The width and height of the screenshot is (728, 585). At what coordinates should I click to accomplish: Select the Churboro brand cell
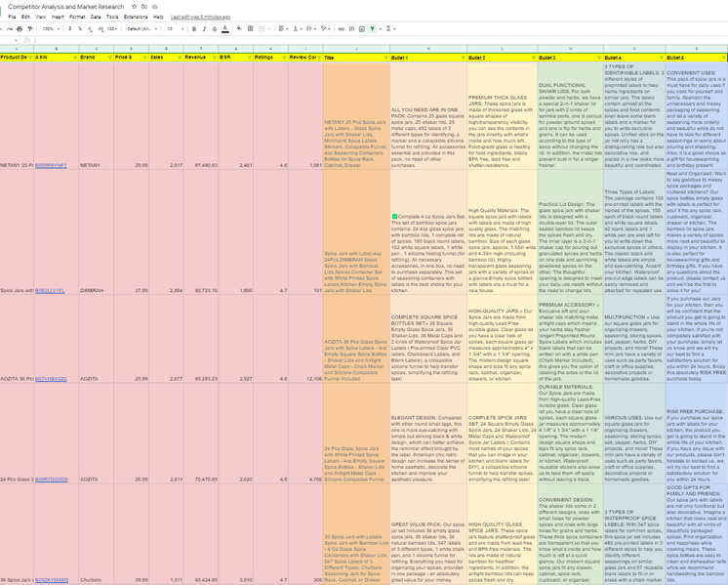click(96, 534)
